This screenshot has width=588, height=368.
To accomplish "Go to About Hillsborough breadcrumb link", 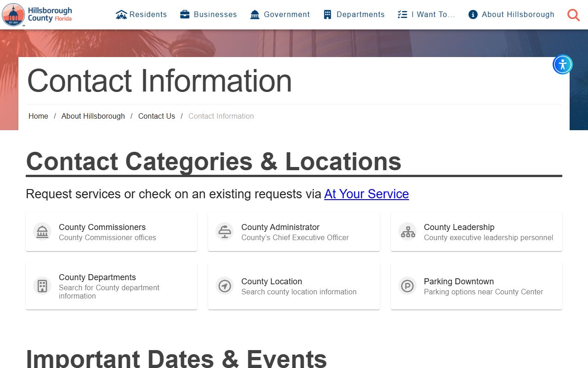I will click(93, 116).
